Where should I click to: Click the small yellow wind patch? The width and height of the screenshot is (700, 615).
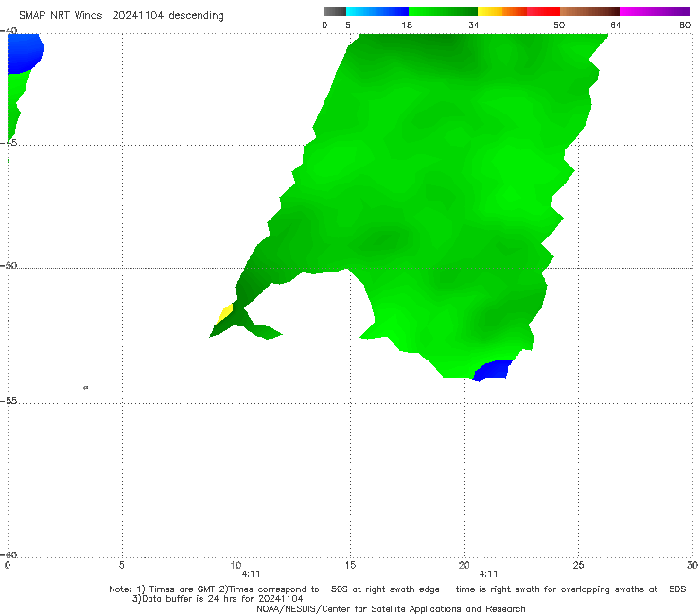click(x=225, y=313)
